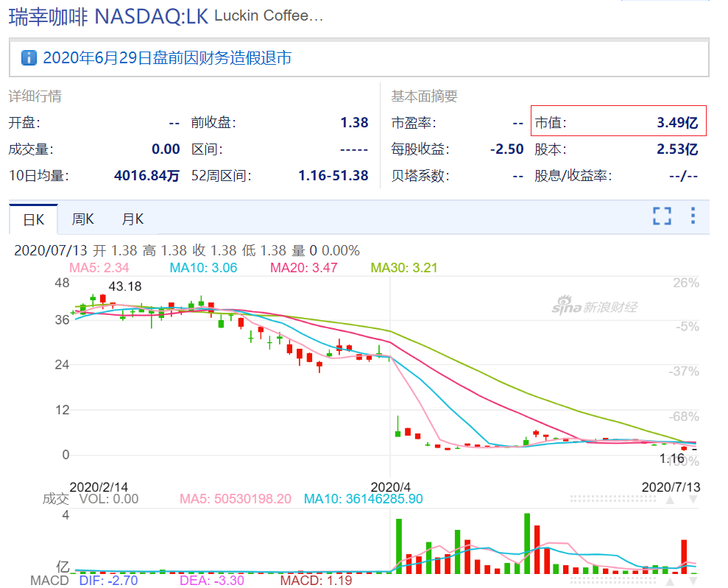
Task: Click the VOL: 0.00 volume readout
Action: coord(109,499)
